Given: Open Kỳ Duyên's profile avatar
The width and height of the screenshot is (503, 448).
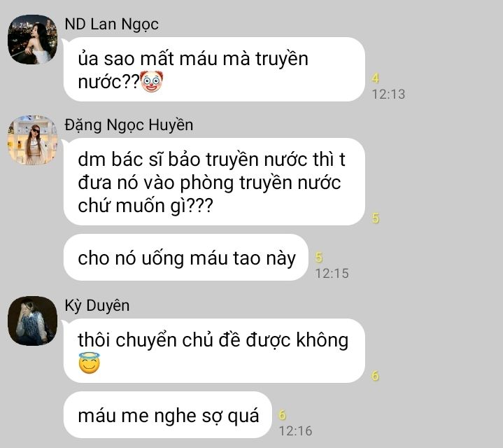Looking at the screenshot, I should point(32,321).
